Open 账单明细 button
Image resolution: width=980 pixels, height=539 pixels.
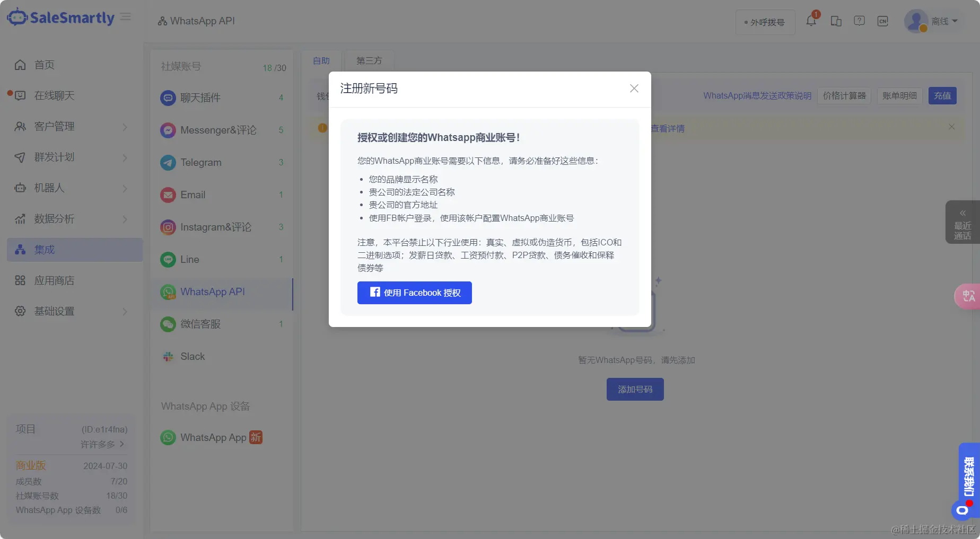coord(899,95)
